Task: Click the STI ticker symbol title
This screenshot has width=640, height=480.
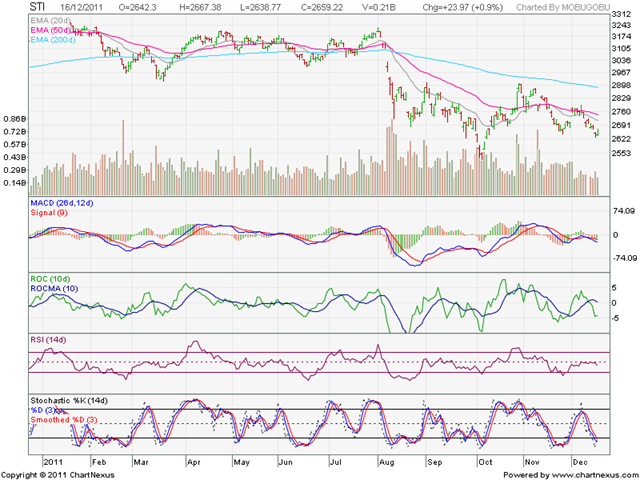Action: (x=37, y=7)
